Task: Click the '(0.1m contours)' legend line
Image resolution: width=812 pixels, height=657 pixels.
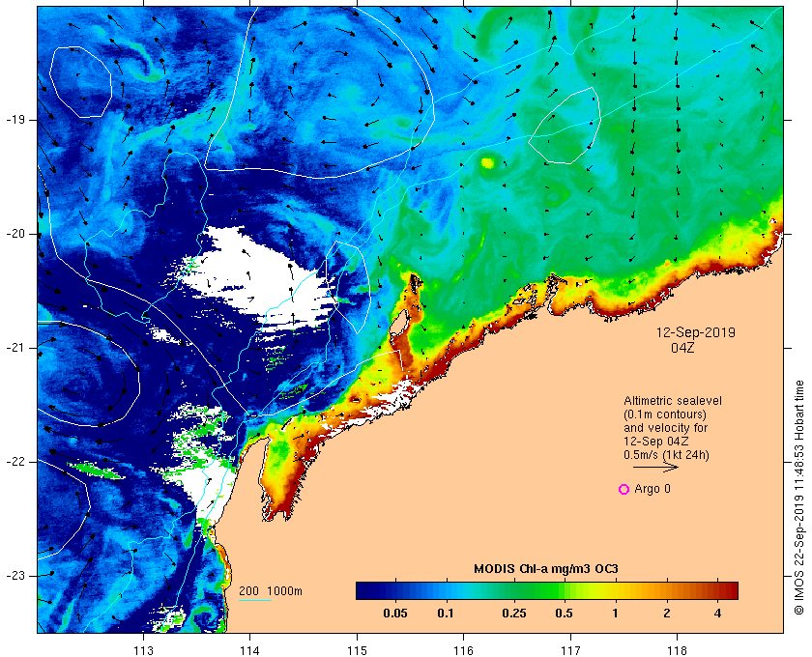Action: coord(665,414)
